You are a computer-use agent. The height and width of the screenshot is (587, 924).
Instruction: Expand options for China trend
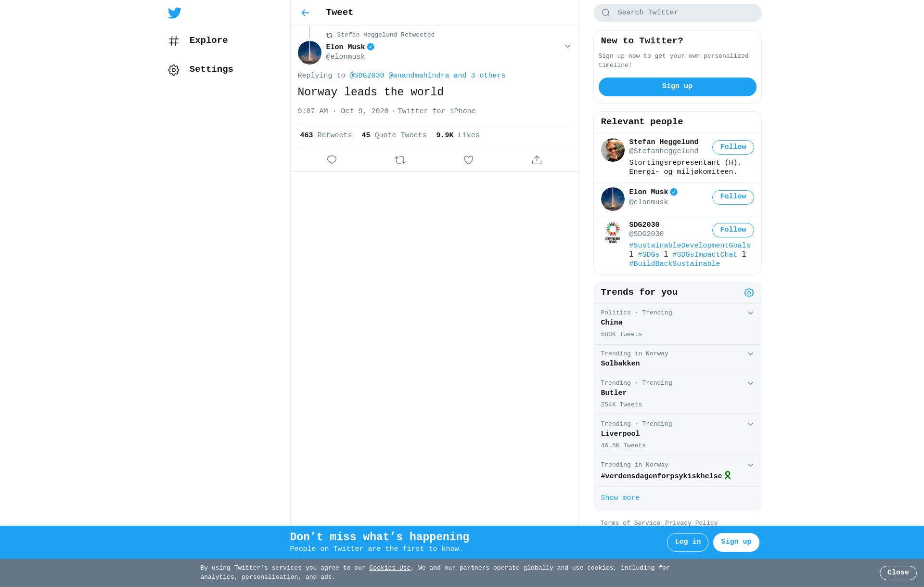750,313
